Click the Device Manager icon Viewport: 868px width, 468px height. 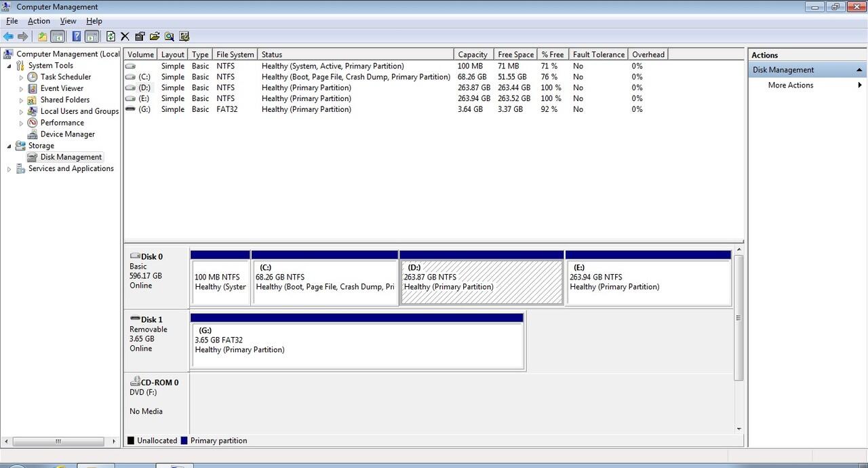(x=33, y=134)
